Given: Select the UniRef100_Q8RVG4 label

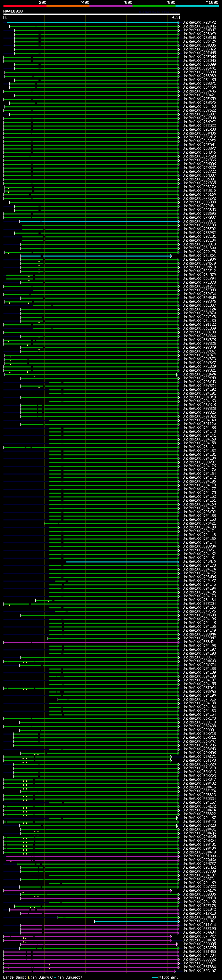Looking at the screenshot, I should (199, 294).
